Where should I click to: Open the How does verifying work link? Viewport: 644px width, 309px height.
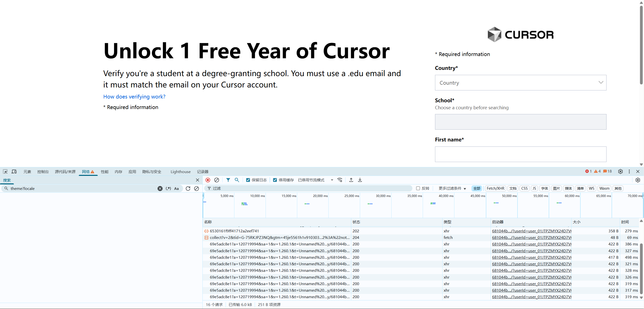(x=134, y=97)
